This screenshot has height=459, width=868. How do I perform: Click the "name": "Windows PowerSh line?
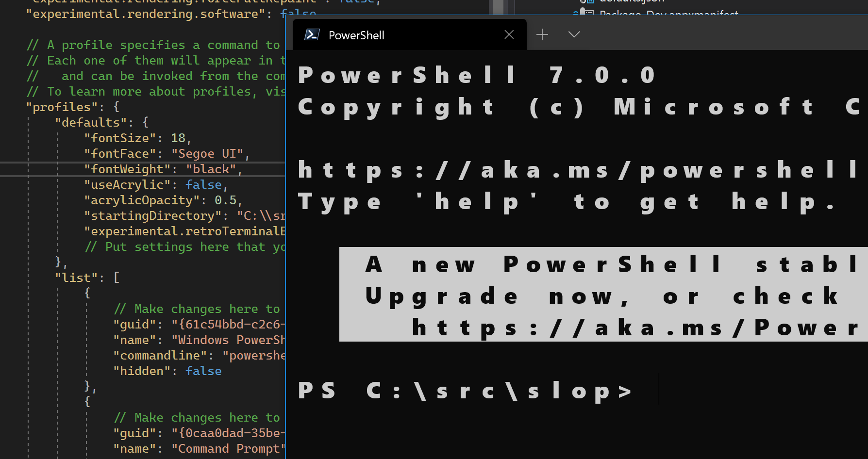(199, 340)
